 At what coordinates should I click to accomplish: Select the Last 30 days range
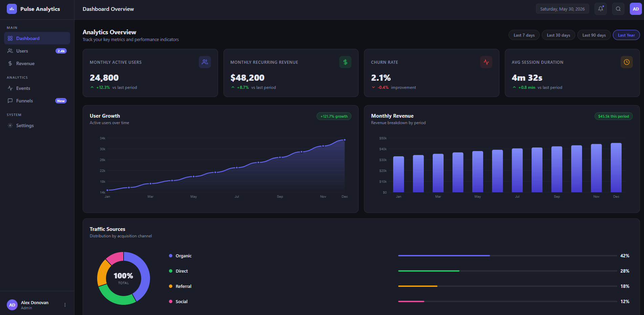pyautogui.click(x=558, y=35)
